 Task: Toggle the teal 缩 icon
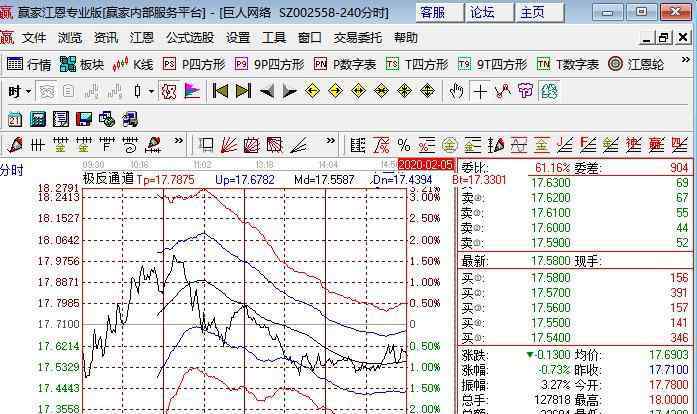[x=549, y=92]
